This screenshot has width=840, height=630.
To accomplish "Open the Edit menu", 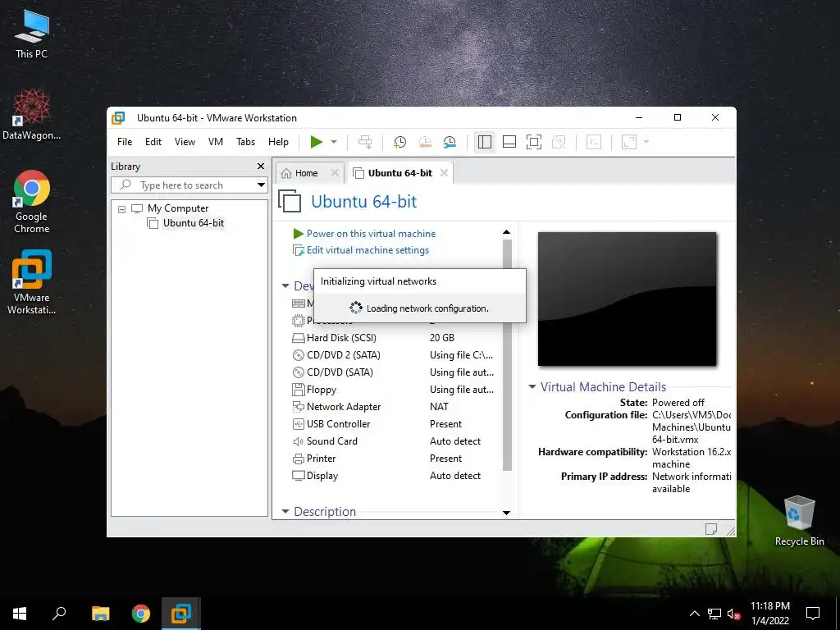I will point(153,142).
